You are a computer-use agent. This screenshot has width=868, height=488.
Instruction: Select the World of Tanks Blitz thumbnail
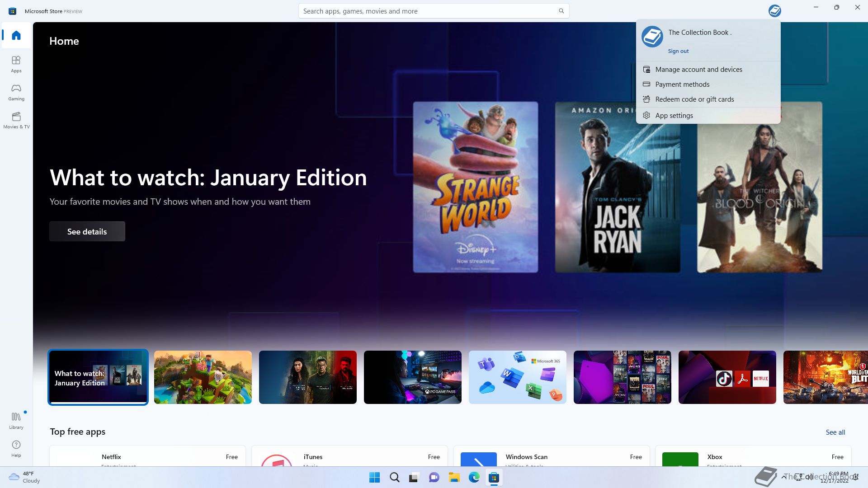tap(826, 377)
